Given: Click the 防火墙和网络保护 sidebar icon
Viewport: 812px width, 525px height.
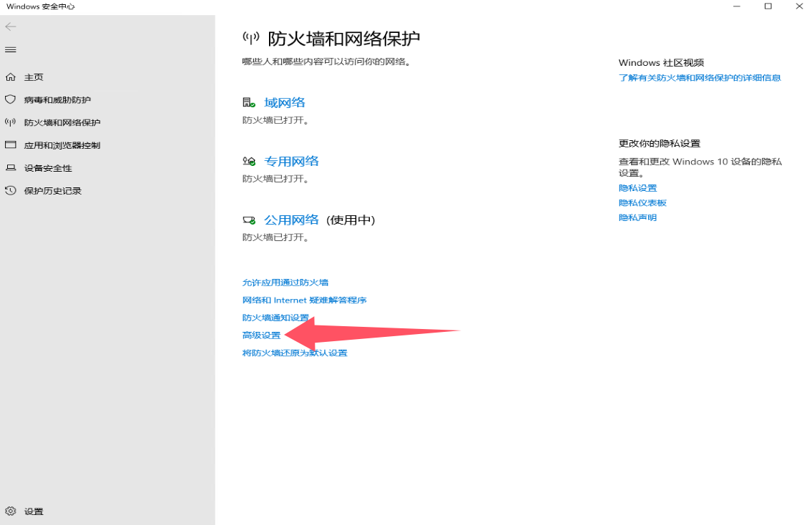Looking at the screenshot, I should [10, 122].
